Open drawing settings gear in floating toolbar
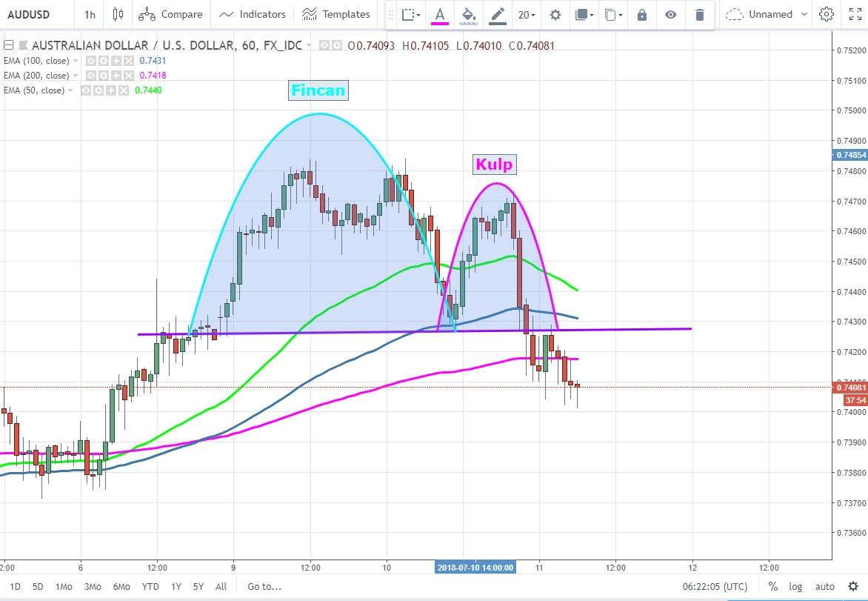 [x=555, y=14]
